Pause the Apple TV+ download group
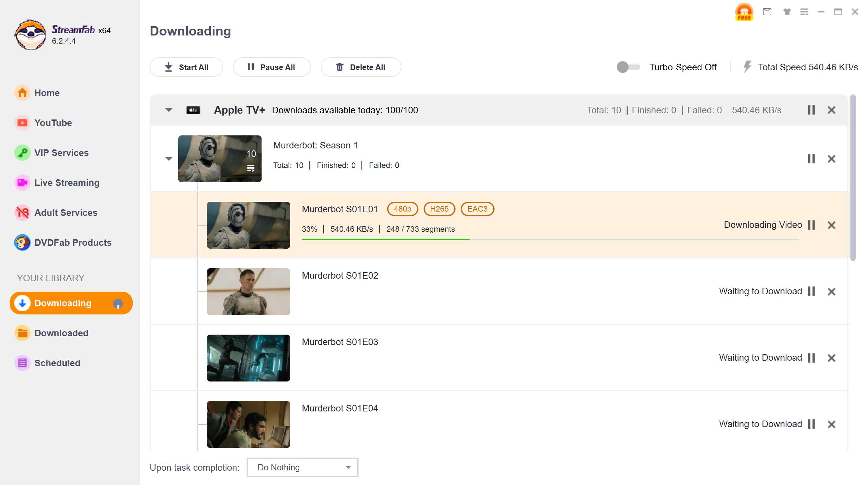Image resolution: width=868 pixels, height=485 pixels. tap(811, 110)
